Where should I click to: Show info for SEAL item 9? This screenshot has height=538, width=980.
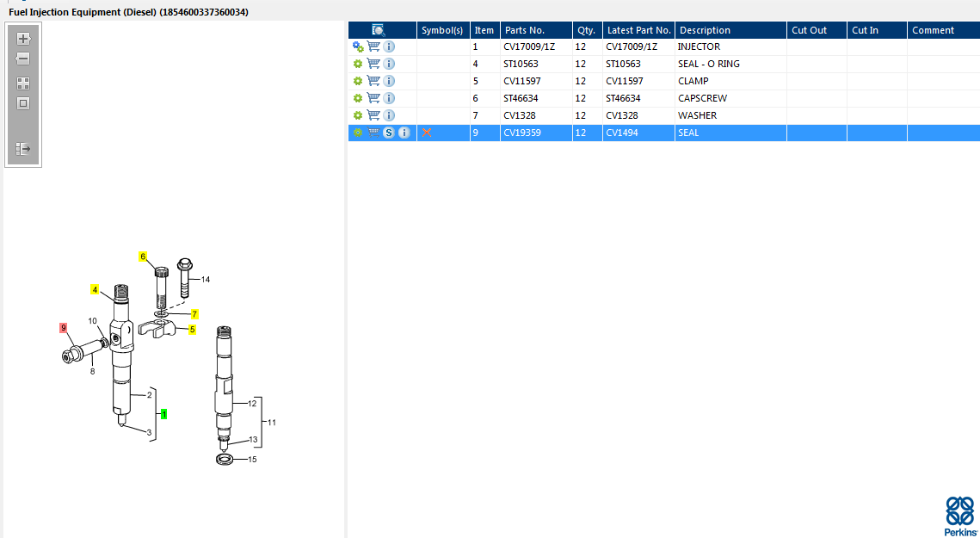pos(404,133)
